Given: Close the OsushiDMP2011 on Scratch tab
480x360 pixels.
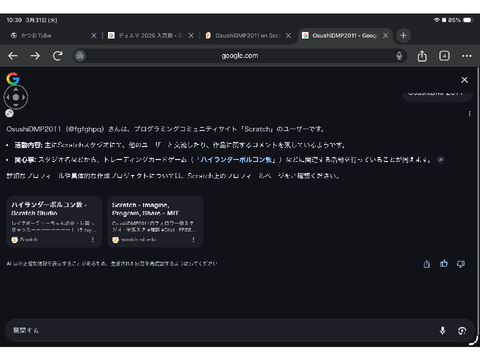Looking at the screenshot, I should coord(288,35).
